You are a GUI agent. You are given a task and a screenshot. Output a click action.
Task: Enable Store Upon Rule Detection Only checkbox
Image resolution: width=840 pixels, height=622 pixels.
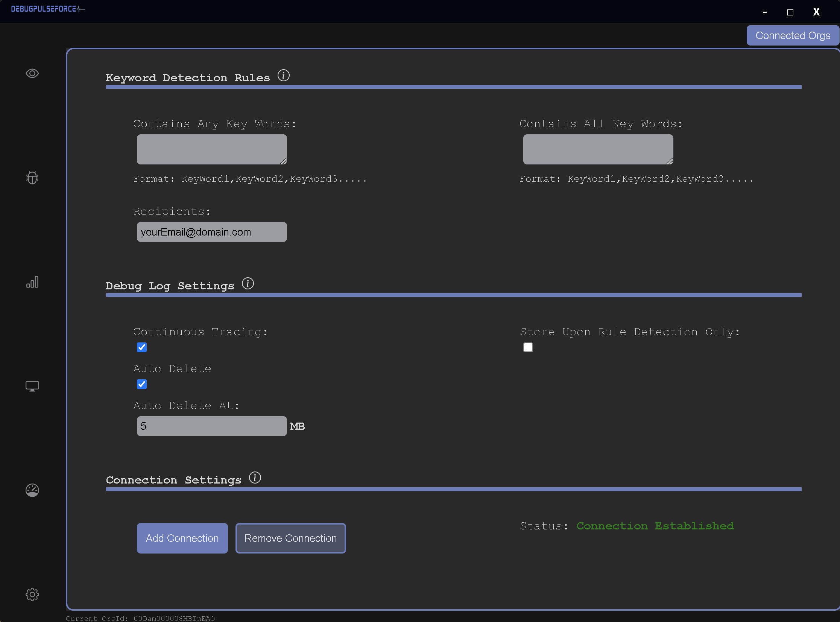point(528,347)
